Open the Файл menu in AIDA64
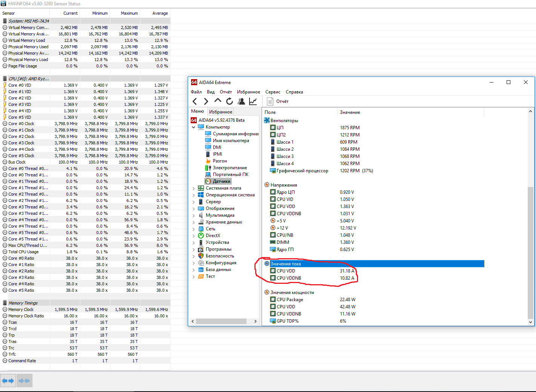 pos(196,92)
